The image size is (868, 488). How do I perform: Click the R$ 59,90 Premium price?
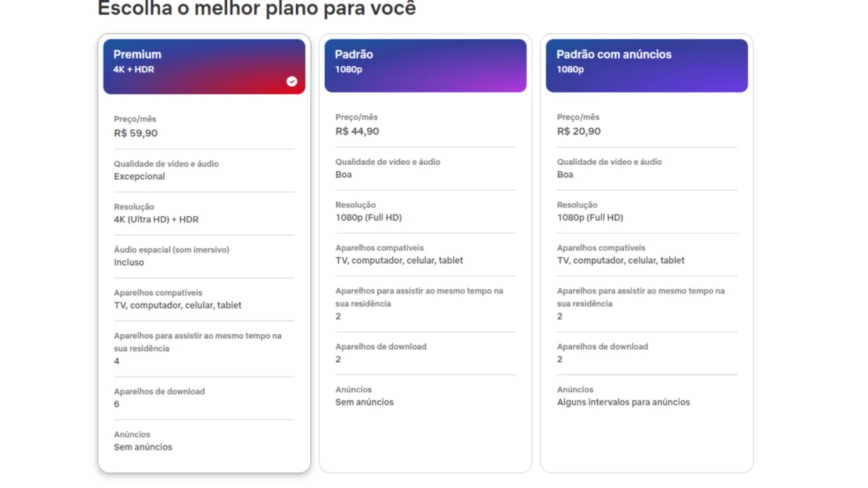point(136,133)
